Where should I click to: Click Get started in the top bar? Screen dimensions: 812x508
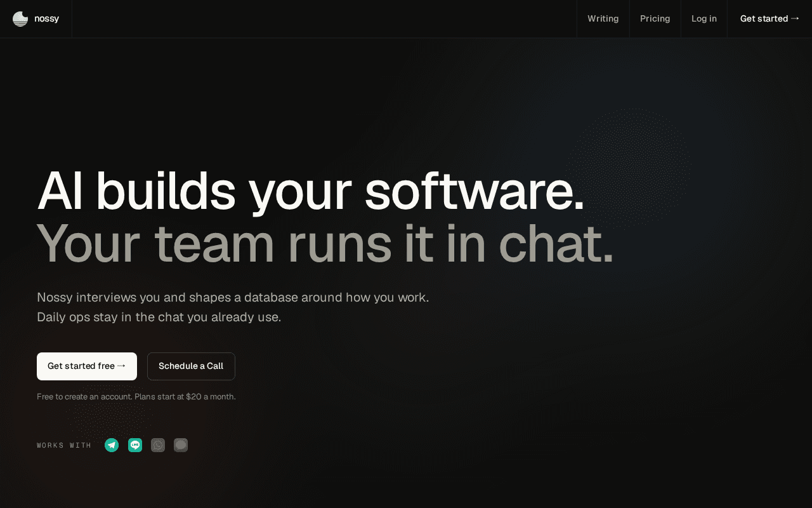point(769,18)
